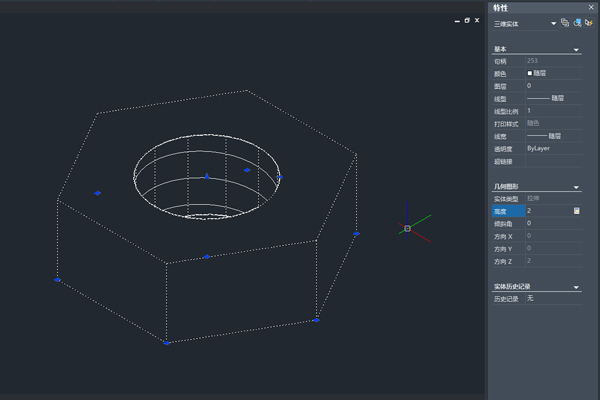Click the blue grip at right side corner
Viewport: 600px width, 400px height.
[x=356, y=233]
